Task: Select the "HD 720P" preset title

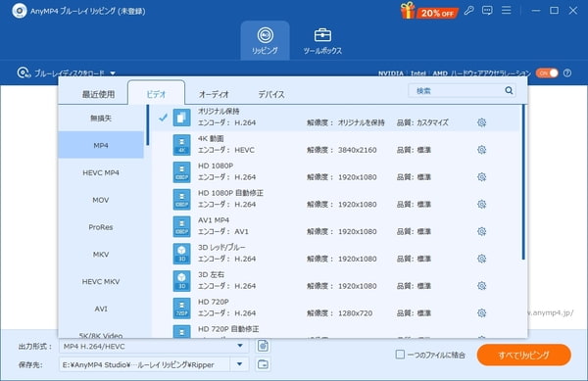Action: pos(214,302)
